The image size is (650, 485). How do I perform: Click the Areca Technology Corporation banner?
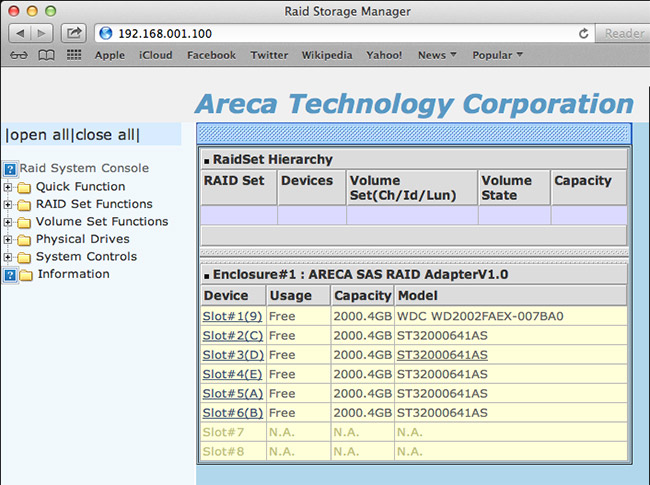pos(414,104)
